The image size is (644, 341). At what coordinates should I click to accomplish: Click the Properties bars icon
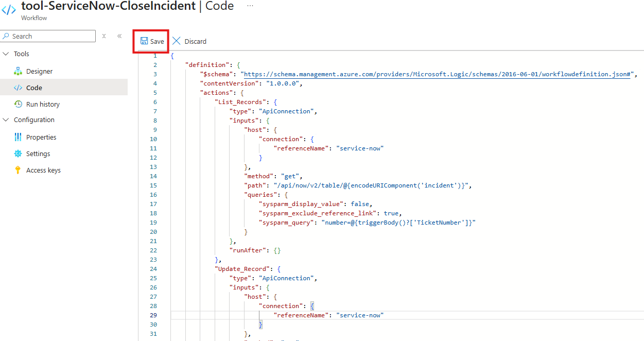[x=18, y=137]
